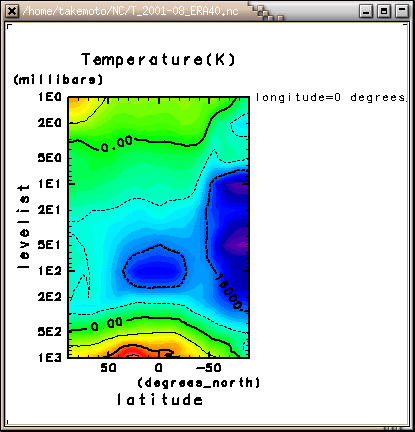Click the 1E1 pressure tick label
Viewport: 415px width, 432px height.
coord(50,183)
